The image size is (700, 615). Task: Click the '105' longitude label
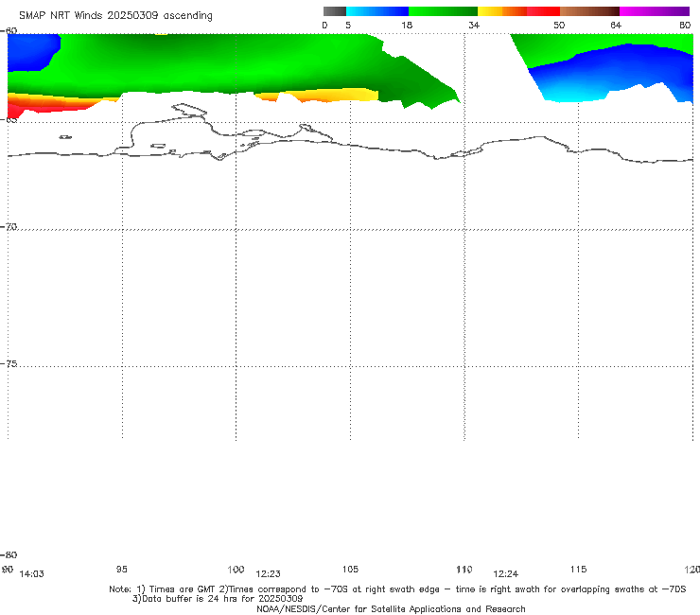350,569
